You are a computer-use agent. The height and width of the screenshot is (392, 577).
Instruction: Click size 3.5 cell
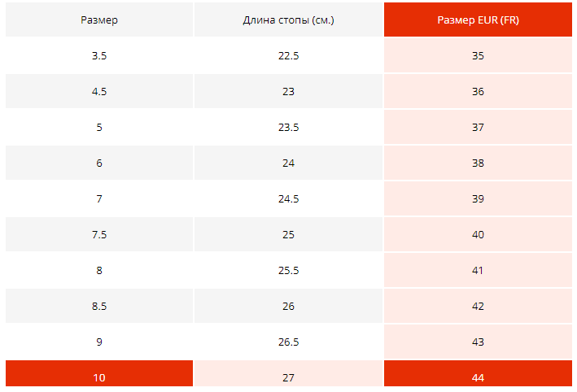click(x=99, y=56)
